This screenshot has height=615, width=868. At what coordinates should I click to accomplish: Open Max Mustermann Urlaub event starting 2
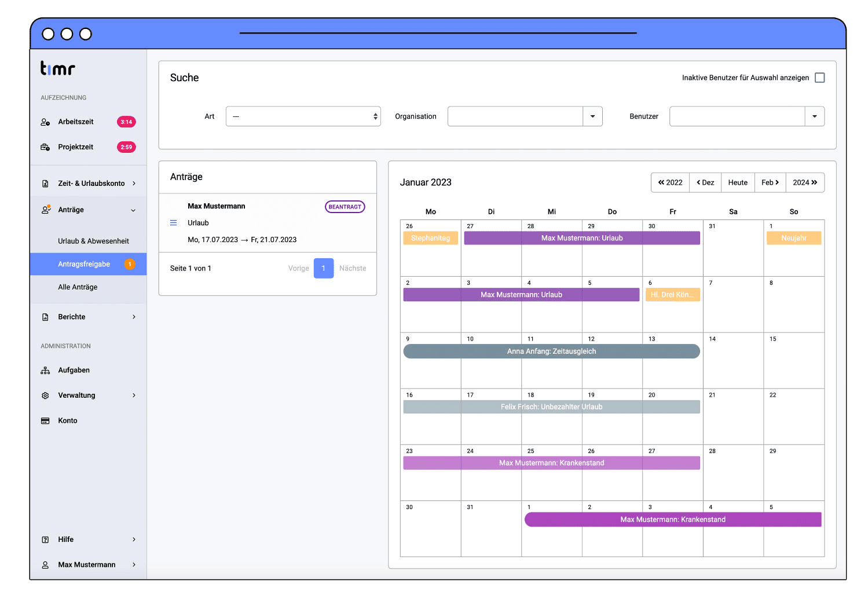521,295
